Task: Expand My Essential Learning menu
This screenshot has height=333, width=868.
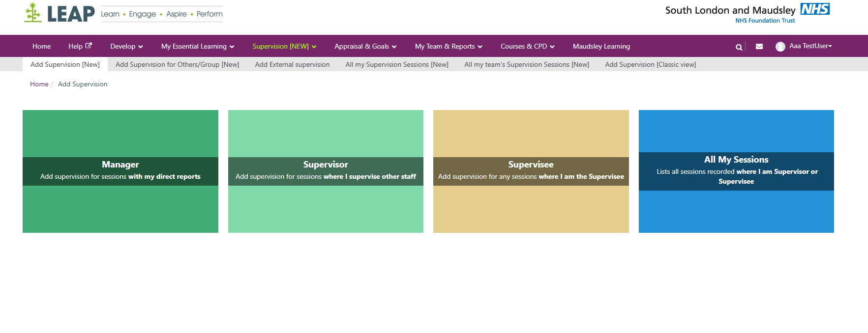Action: tap(198, 46)
